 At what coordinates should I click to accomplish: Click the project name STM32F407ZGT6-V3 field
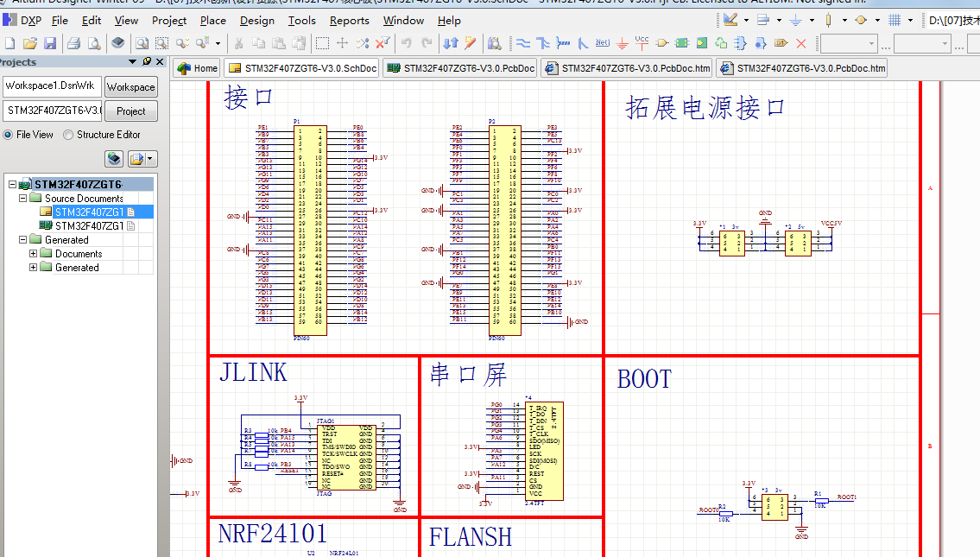coord(52,111)
